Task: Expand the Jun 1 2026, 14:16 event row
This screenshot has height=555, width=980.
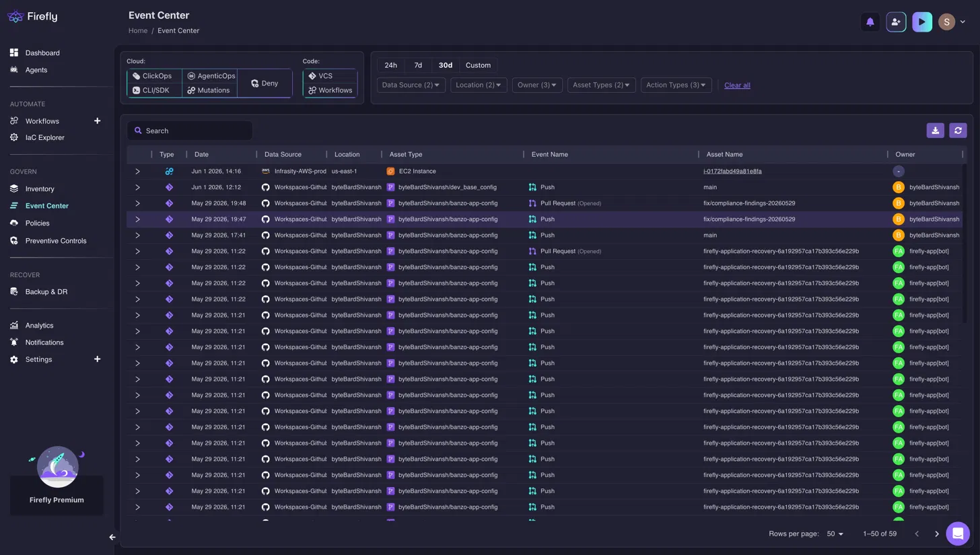Action: tap(137, 172)
